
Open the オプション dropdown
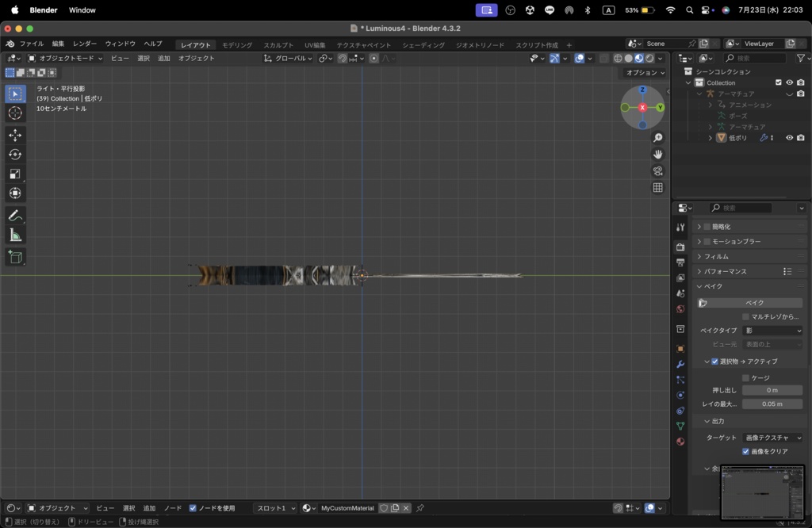tap(645, 73)
